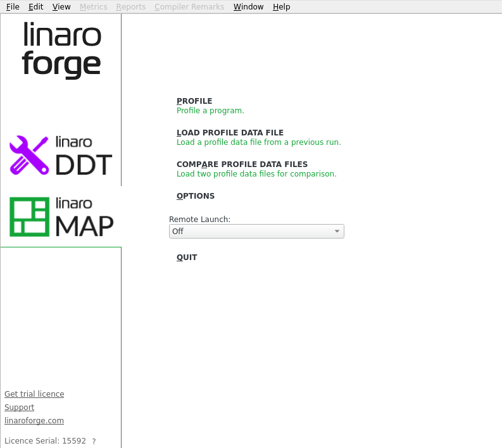Viewport: 502px width, 448px height.
Task: Click the licence serial question mark help
Action: pyautogui.click(x=94, y=441)
